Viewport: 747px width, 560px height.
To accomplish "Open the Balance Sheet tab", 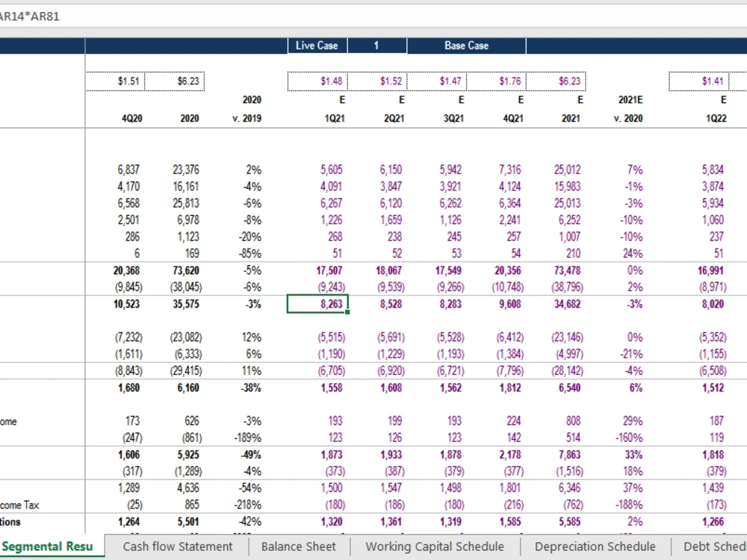I will click(299, 547).
